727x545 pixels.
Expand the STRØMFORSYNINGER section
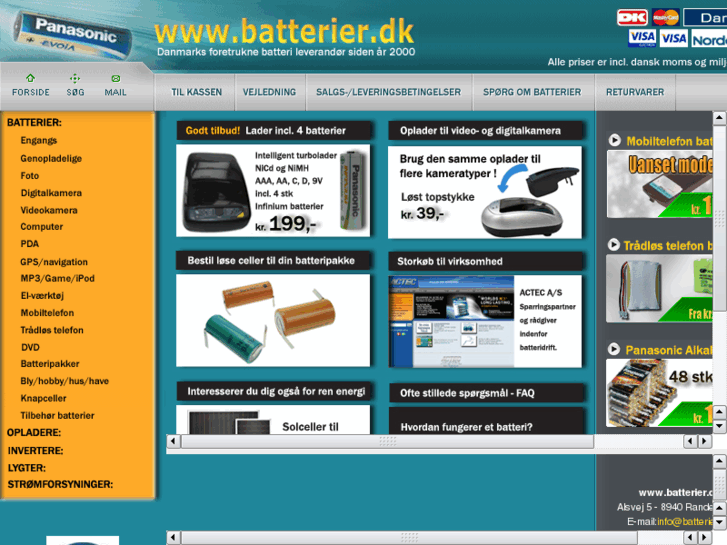click(60, 484)
